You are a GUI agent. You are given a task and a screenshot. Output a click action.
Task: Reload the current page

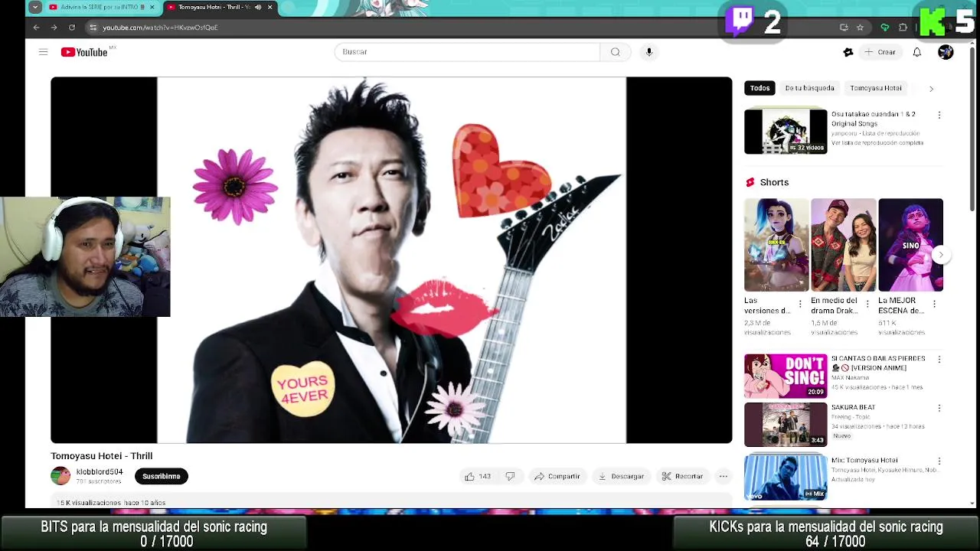pos(72,28)
